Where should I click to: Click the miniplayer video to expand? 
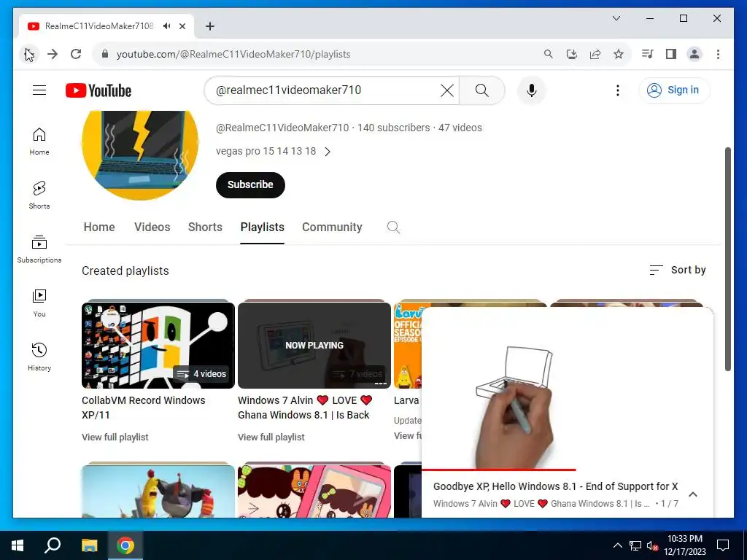click(568, 388)
